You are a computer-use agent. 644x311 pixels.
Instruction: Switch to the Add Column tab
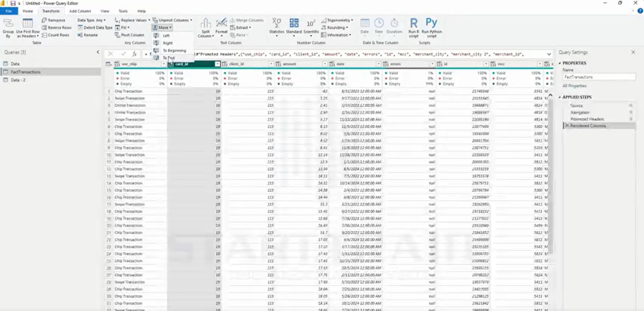pyautogui.click(x=80, y=11)
